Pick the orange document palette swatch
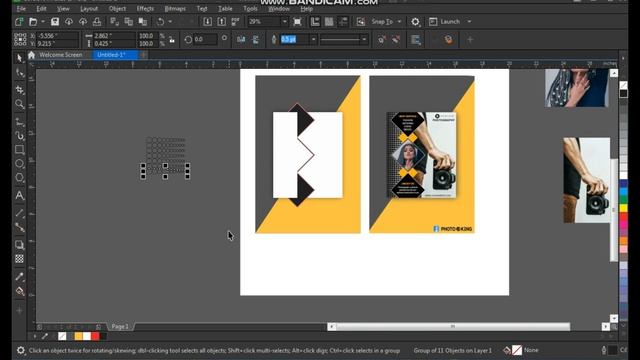The image size is (640, 360). 78,336
